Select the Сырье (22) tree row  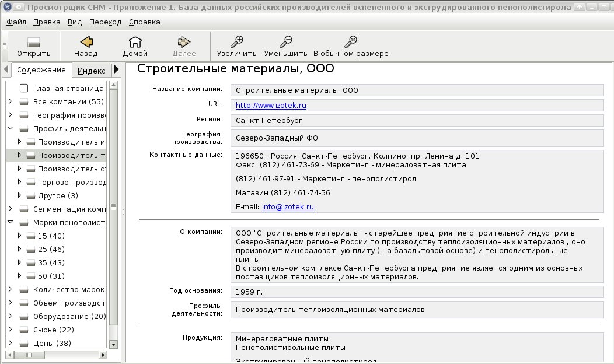(54, 330)
